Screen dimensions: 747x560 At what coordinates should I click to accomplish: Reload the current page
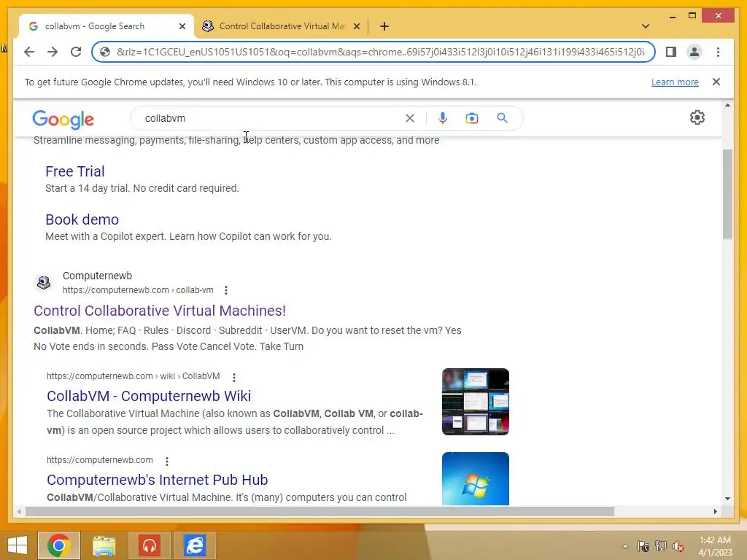[x=76, y=52]
